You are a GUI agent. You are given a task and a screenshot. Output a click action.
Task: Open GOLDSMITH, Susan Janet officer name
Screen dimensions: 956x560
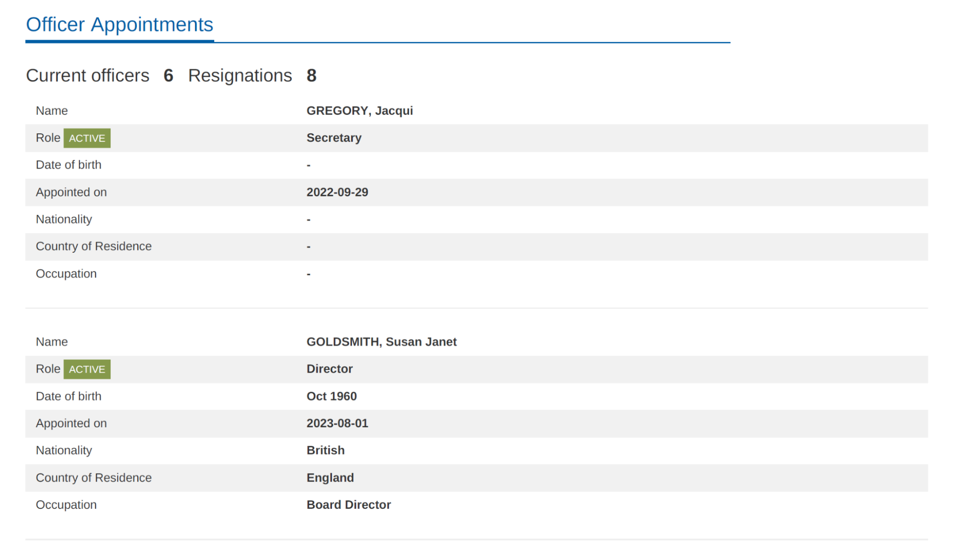click(381, 342)
